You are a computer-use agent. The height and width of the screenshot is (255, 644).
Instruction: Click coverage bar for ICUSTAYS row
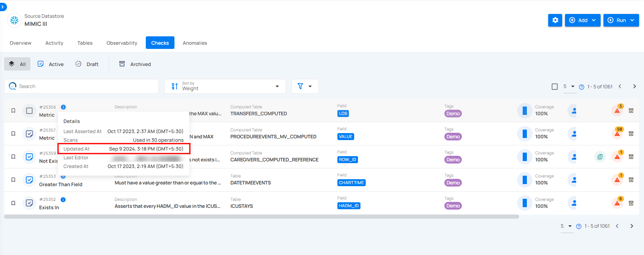[x=524, y=203]
